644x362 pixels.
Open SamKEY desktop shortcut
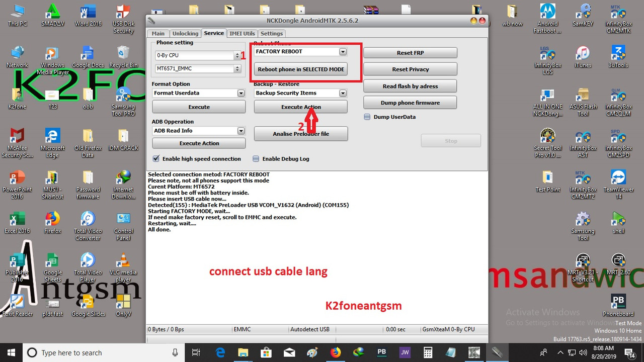click(584, 16)
